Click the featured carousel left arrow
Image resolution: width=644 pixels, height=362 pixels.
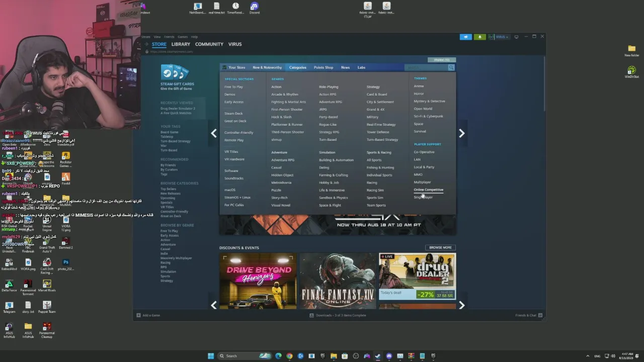tap(214, 133)
